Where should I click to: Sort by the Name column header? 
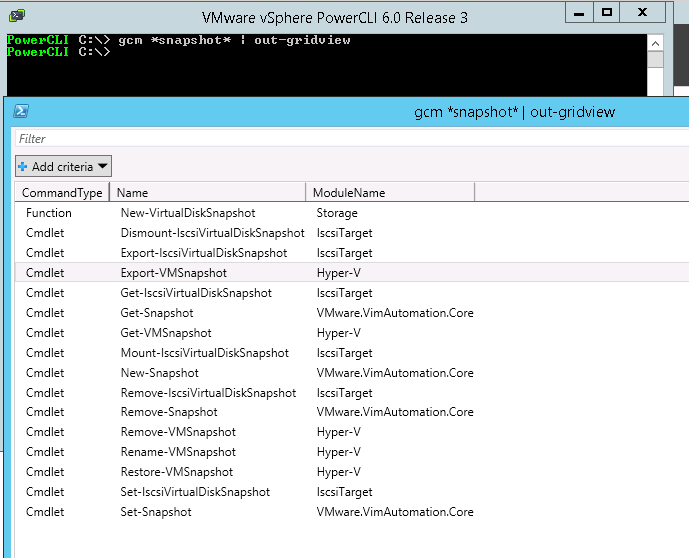(x=207, y=192)
